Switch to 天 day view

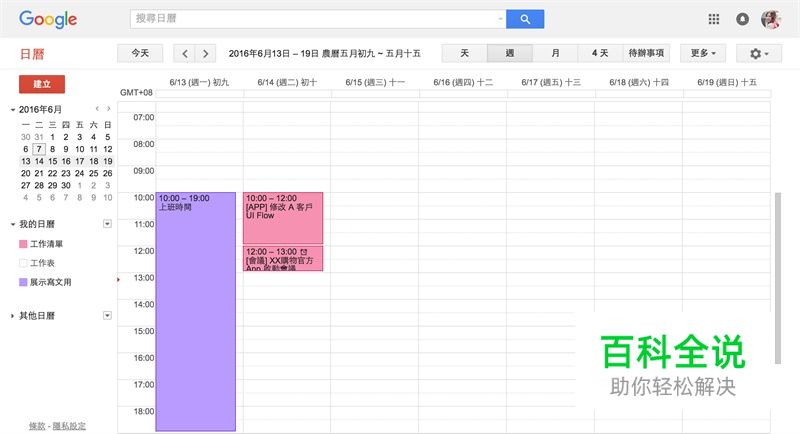point(464,54)
